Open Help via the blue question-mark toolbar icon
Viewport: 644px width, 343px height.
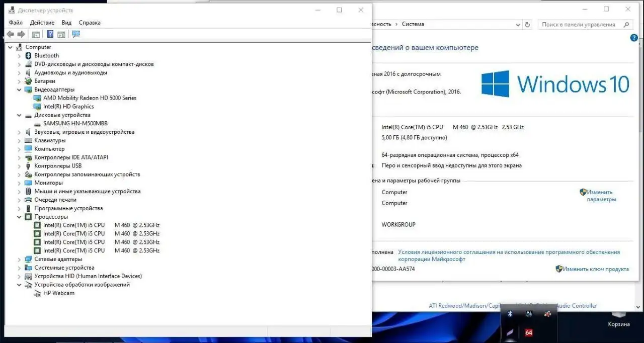50,34
